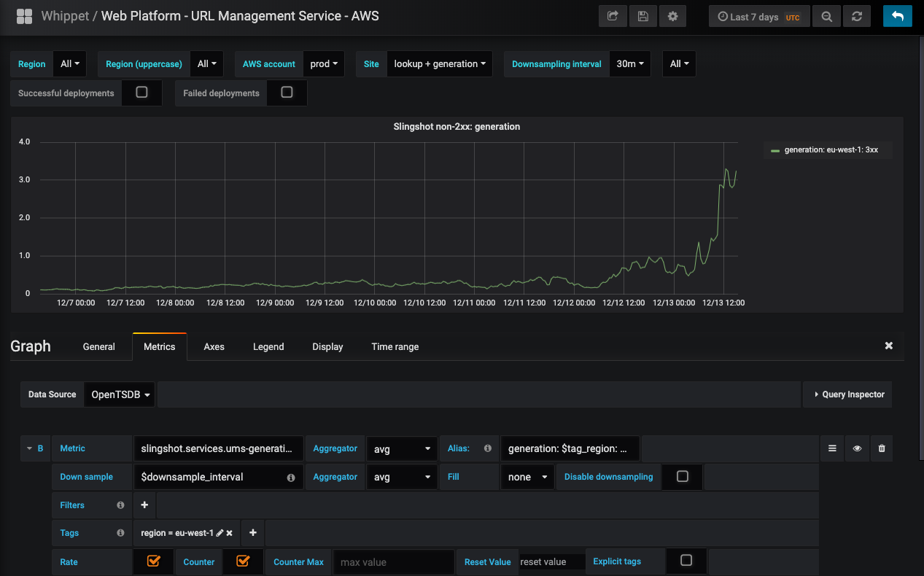The image size is (924, 576).
Task: Focus the Reset Value input field
Action: 552,562
